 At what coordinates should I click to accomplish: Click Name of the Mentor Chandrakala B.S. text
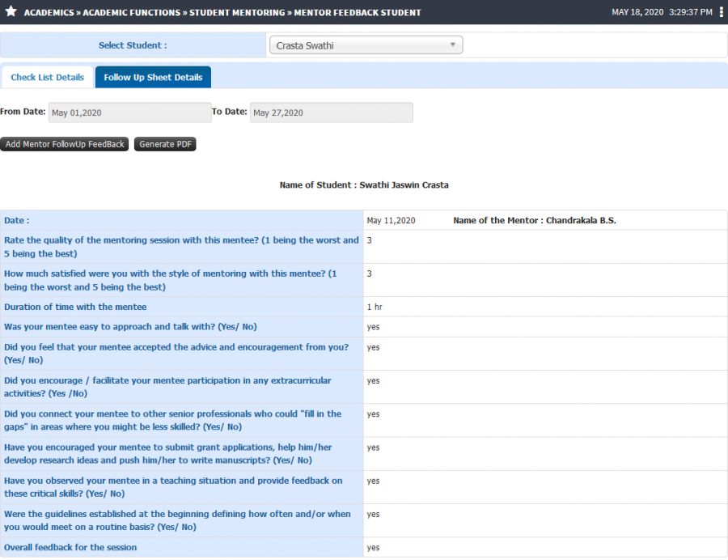pos(535,220)
